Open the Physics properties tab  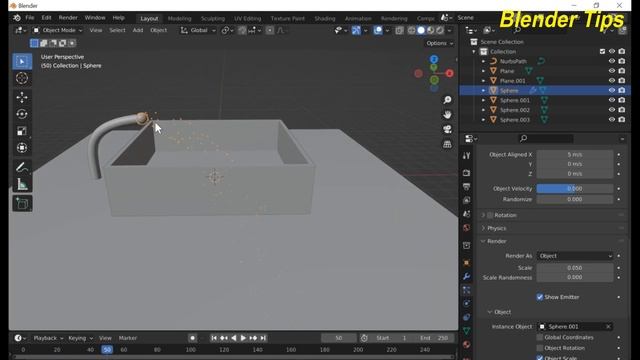[467, 304]
